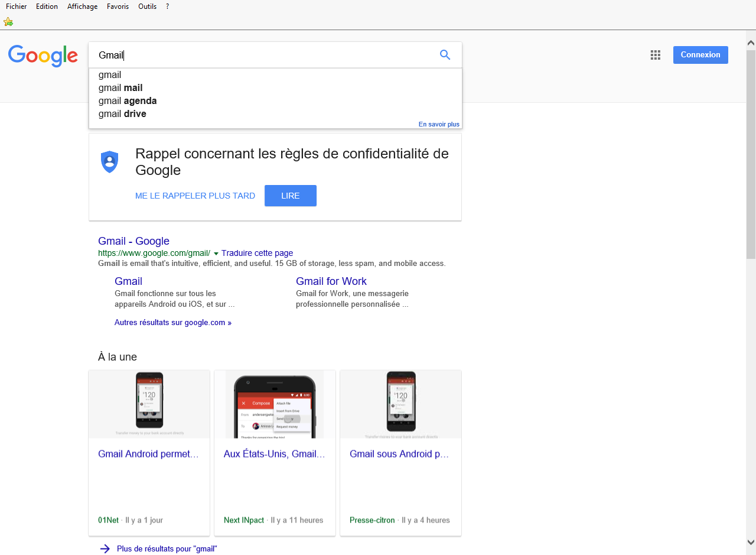Open the Google apps grid
This screenshot has width=756, height=555.
pos(655,55)
